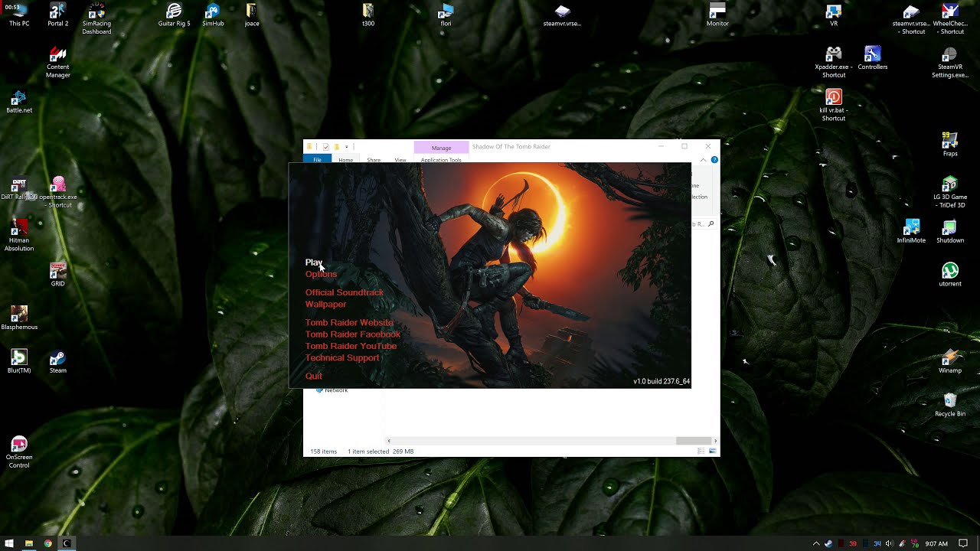This screenshot has width=980, height=551.
Task: Open the Action Center notifications icon
Action: coord(964,543)
